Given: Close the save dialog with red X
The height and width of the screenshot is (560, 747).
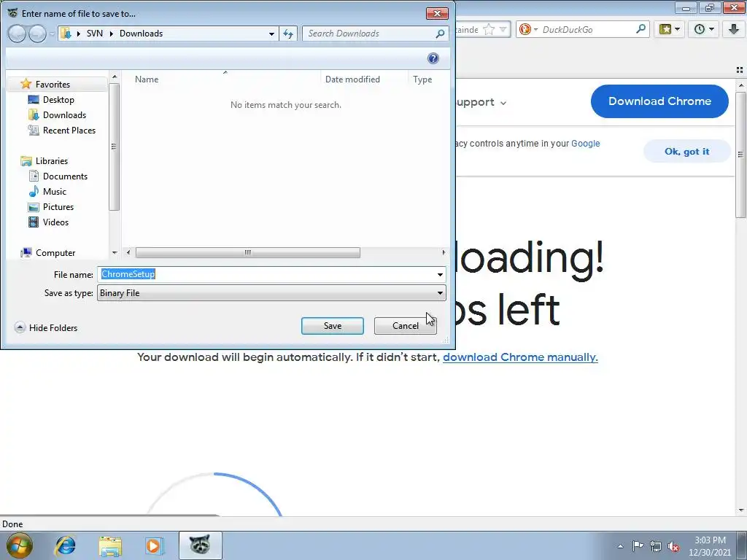Looking at the screenshot, I should coord(437,13).
